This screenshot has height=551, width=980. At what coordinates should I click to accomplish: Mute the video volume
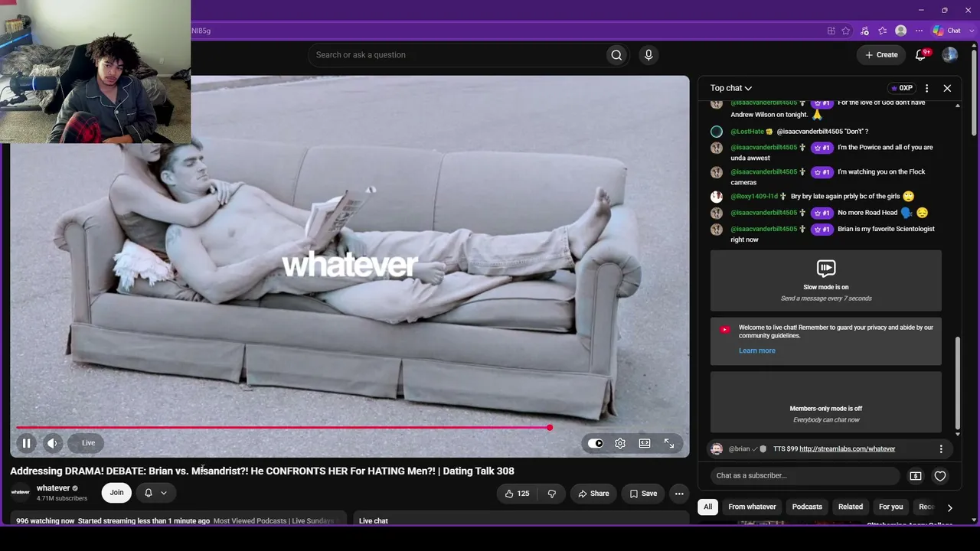[52, 443]
